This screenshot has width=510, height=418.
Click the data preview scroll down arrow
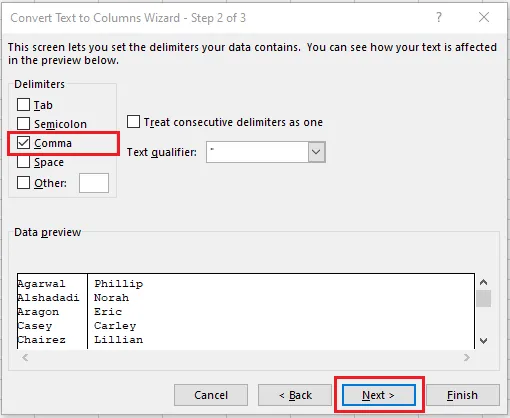[483, 341]
